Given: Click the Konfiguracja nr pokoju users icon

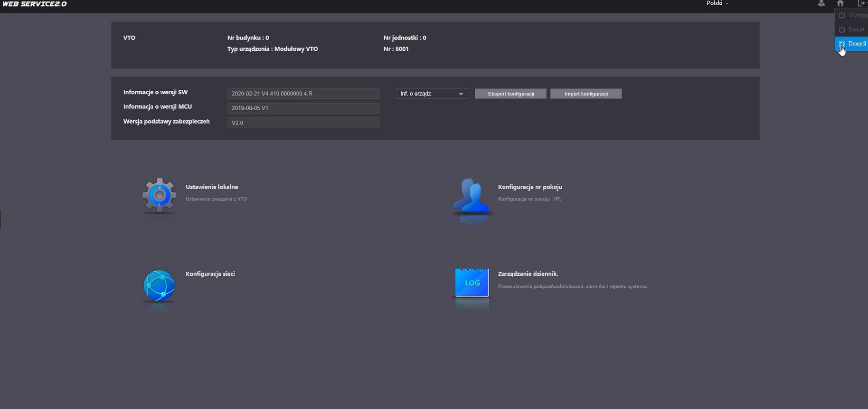Looking at the screenshot, I should (471, 196).
